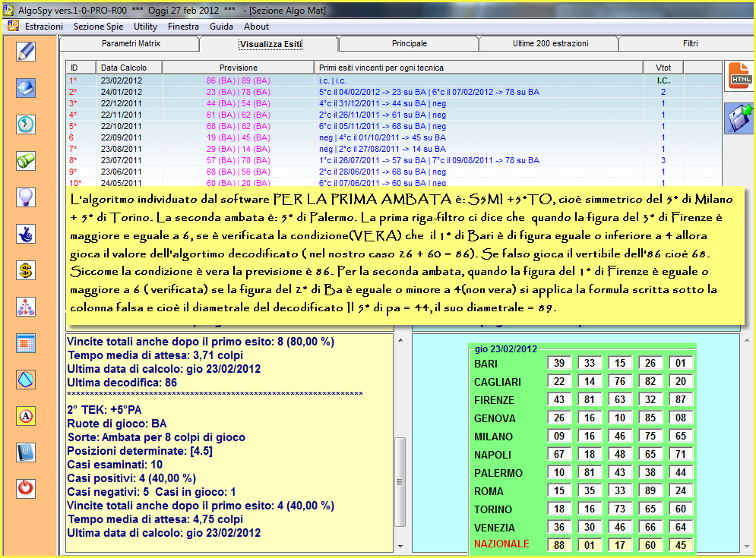
Task: Click the first CAGLIARI number 22
Action: tap(558, 382)
